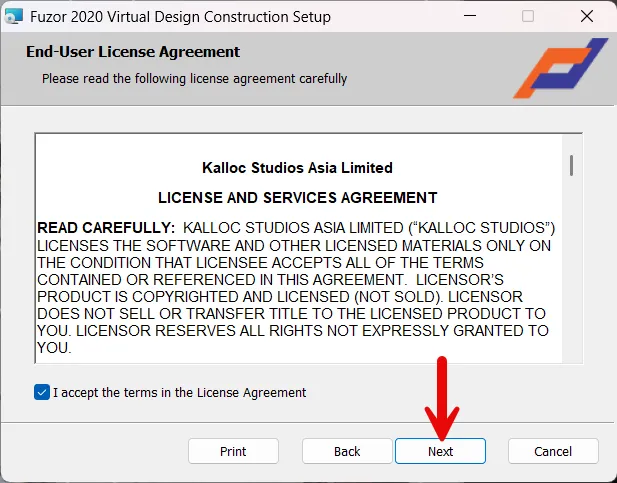
Task: Click the grayed-out maximize window button
Action: pos(528,17)
